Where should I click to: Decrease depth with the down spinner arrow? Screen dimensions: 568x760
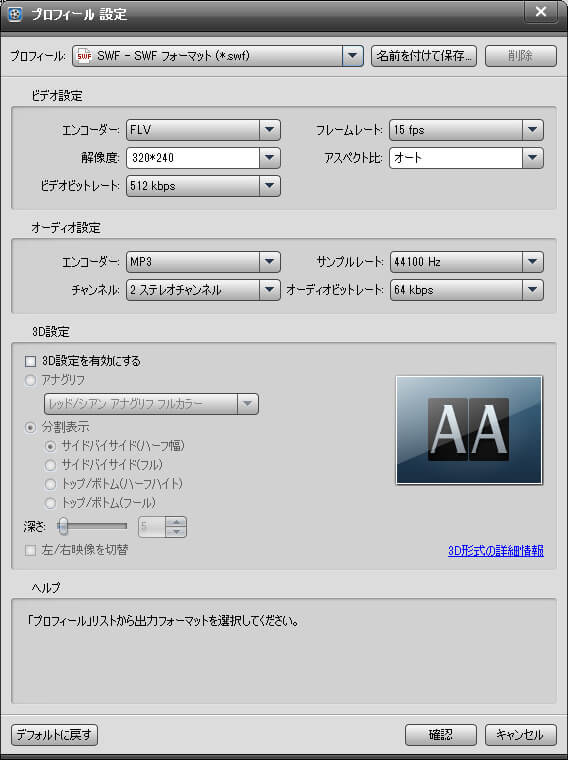click(176, 532)
